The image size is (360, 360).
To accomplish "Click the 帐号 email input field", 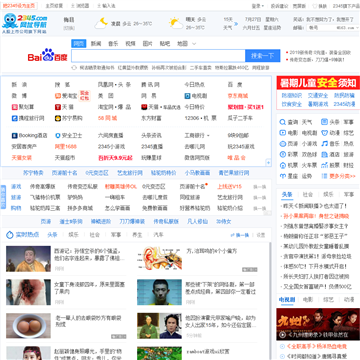I will (x=322, y=28).
